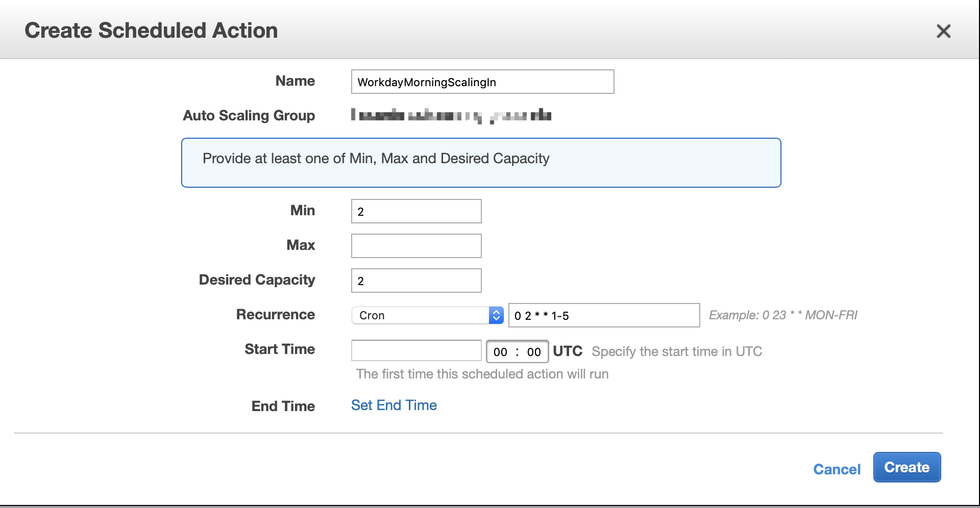Close the Create Scheduled Action dialog
This screenshot has width=980, height=508.
coord(943,31)
